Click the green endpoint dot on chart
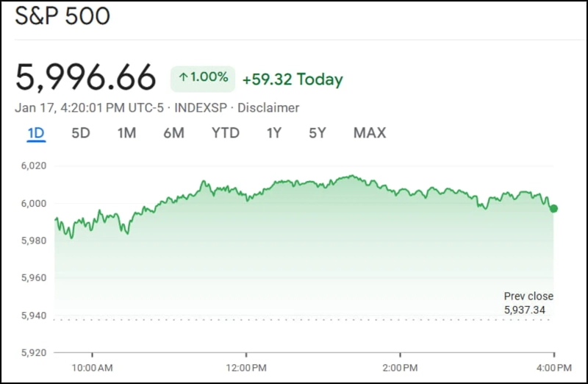 (553, 209)
